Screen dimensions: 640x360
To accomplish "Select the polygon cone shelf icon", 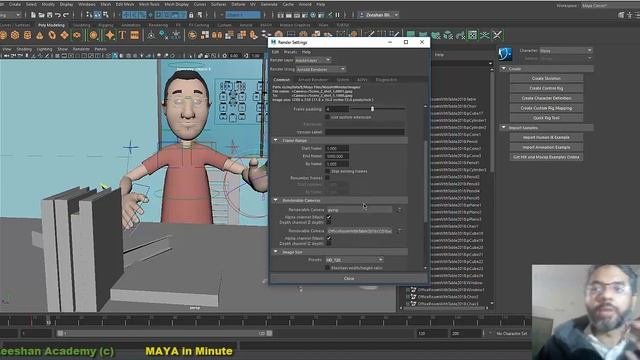I will (40, 36).
